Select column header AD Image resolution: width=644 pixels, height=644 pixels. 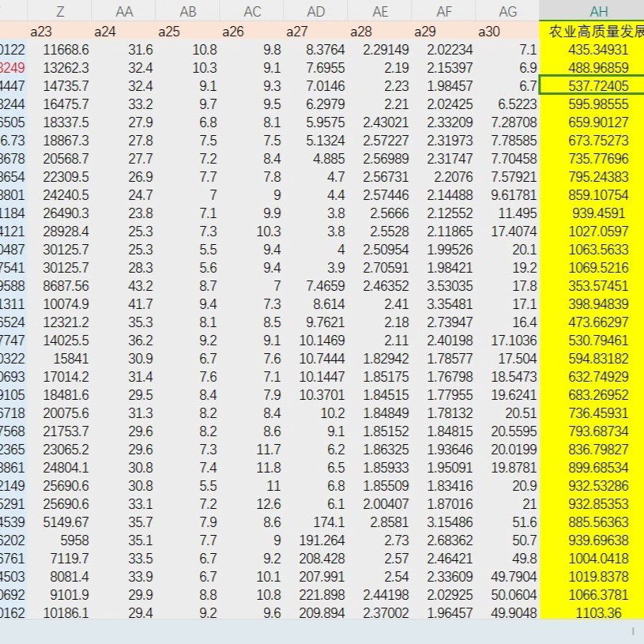pyautogui.click(x=316, y=11)
